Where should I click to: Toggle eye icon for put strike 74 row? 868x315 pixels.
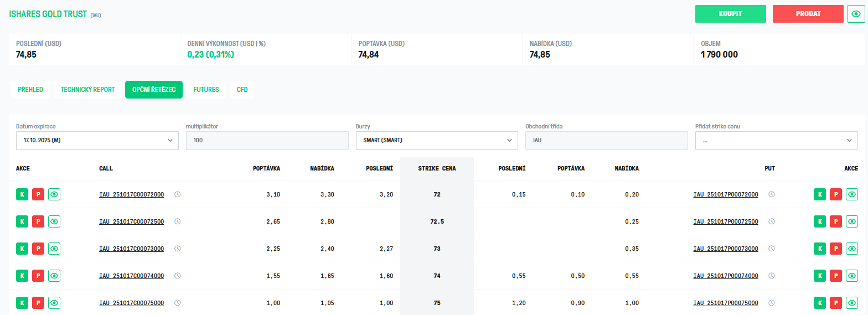pos(851,276)
